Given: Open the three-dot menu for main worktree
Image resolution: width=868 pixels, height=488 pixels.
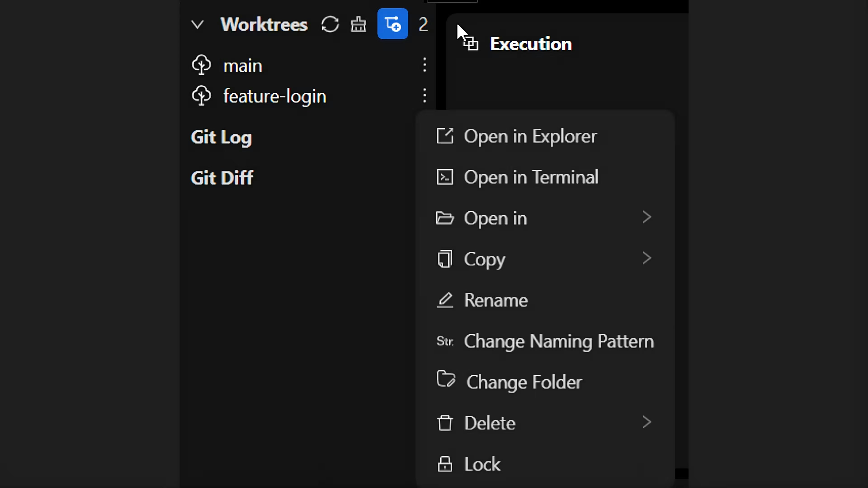Looking at the screenshot, I should [425, 65].
